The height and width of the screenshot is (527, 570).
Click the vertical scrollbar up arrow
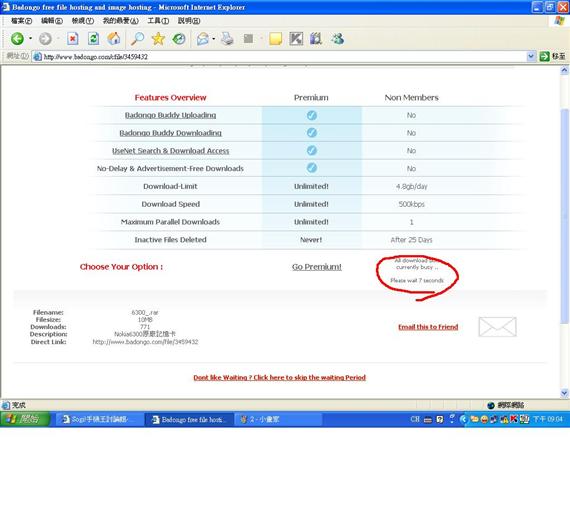pos(564,70)
